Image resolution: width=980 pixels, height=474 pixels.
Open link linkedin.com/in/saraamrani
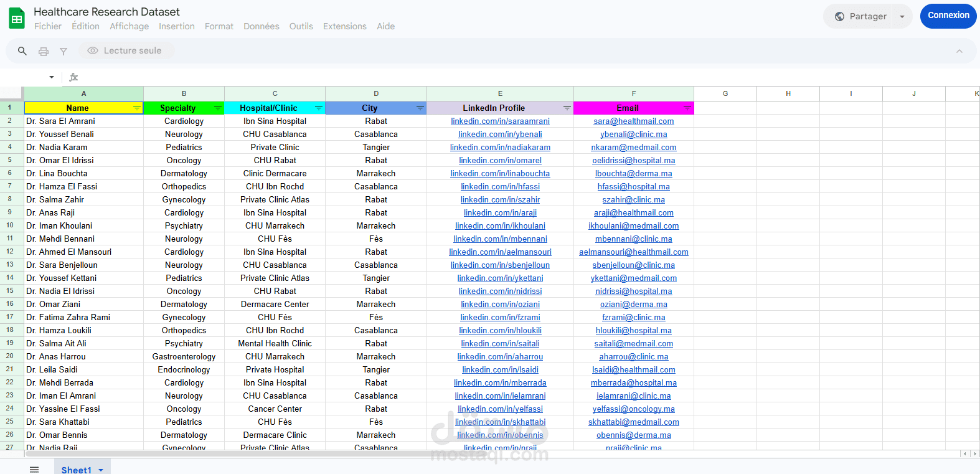click(x=500, y=121)
